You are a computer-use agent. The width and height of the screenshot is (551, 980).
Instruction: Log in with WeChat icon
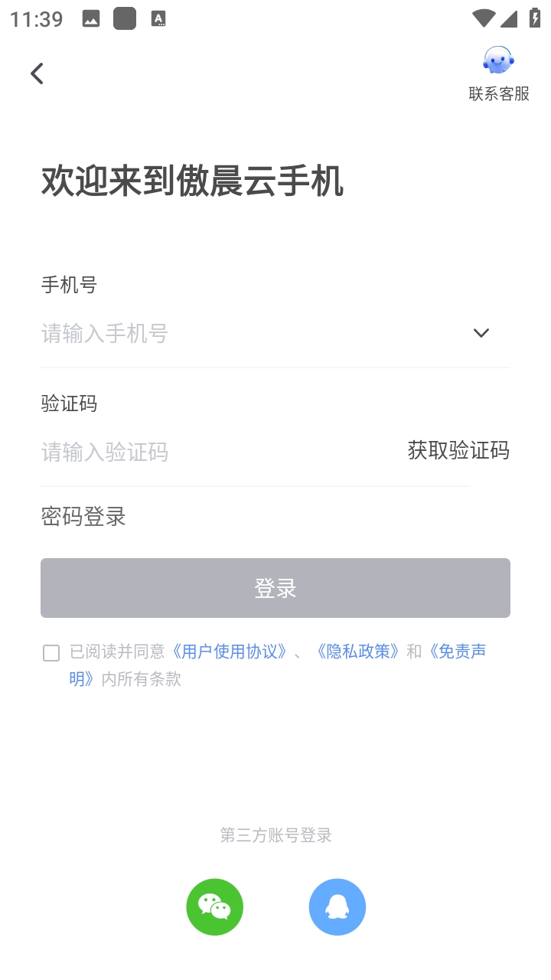[215, 907]
